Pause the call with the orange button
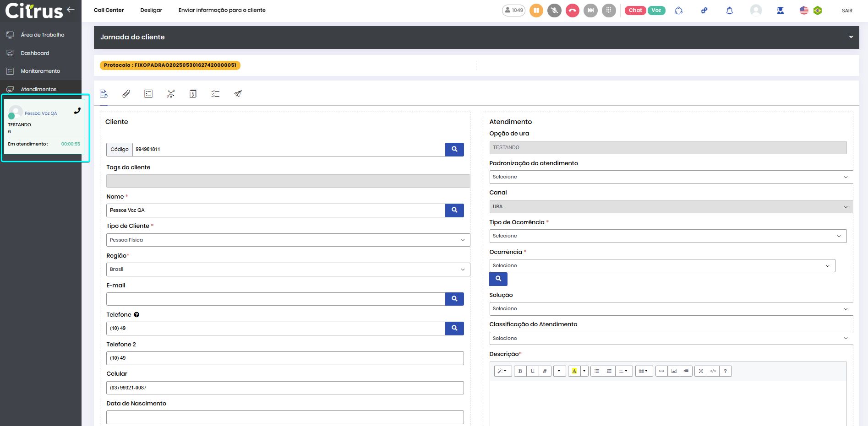The height and width of the screenshot is (426, 868). pyautogui.click(x=536, y=11)
